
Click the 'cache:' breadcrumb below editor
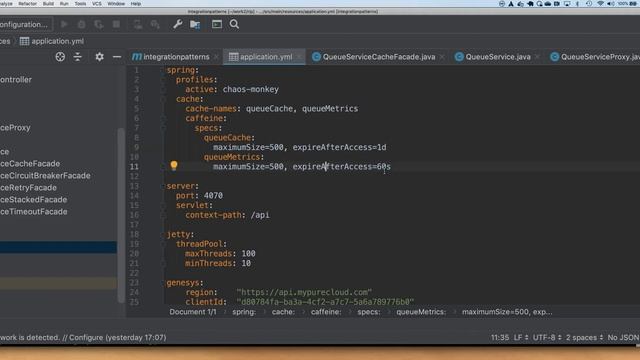283,312
